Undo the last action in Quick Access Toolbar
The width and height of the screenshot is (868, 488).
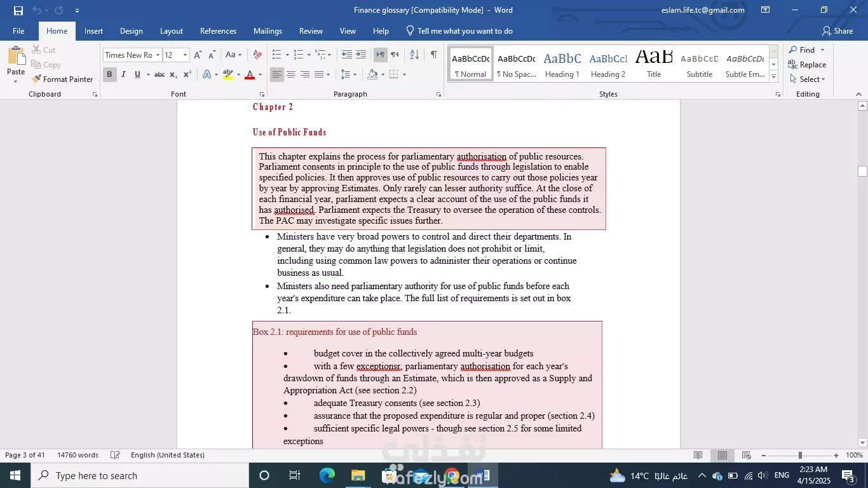[36, 10]
